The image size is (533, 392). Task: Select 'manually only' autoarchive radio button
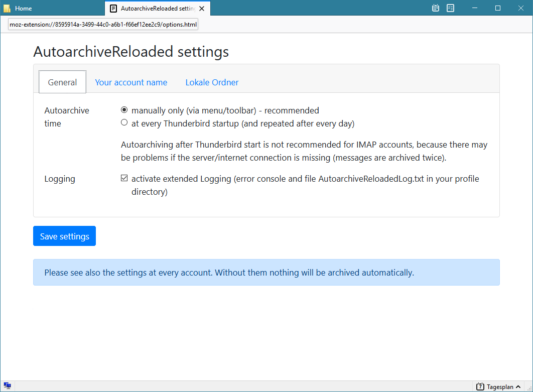[x=124, y=110]
